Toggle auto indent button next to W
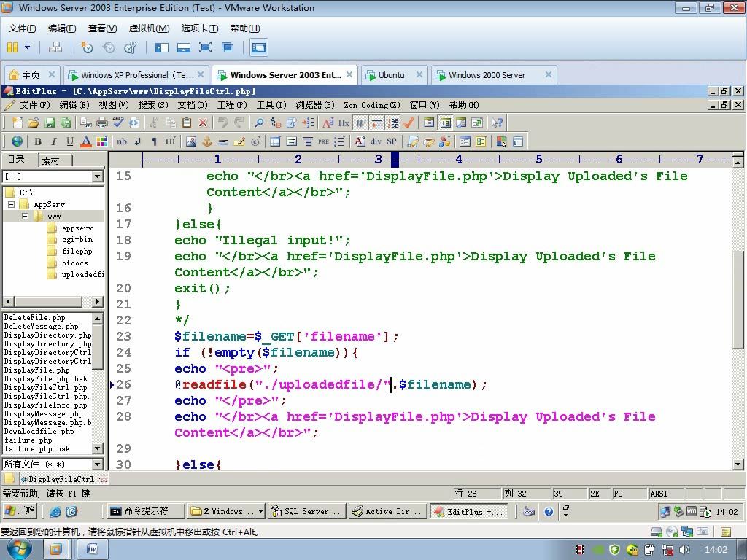Screen dimensions: 747x560 coord(377,122)
